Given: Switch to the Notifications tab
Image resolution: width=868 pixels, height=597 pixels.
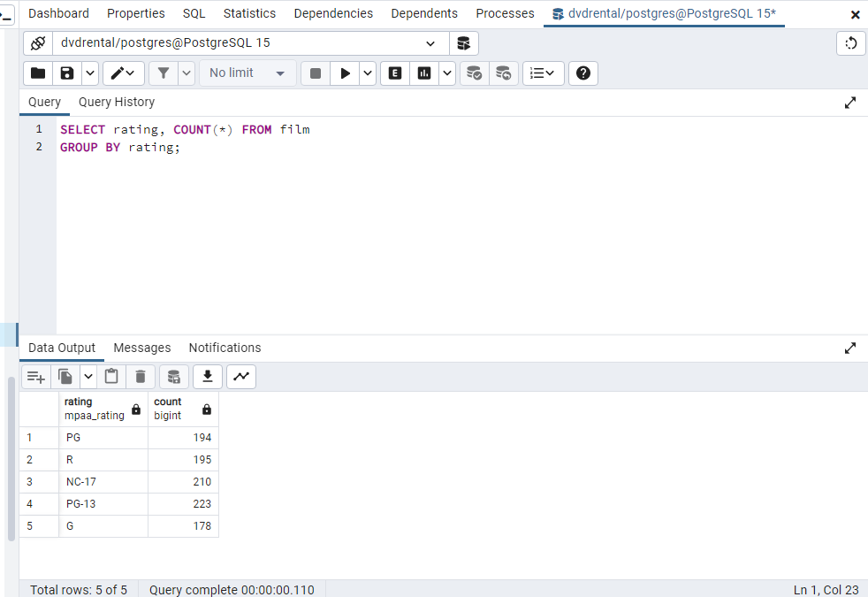Looking at the screenshot, I should (x=225, y=348).
